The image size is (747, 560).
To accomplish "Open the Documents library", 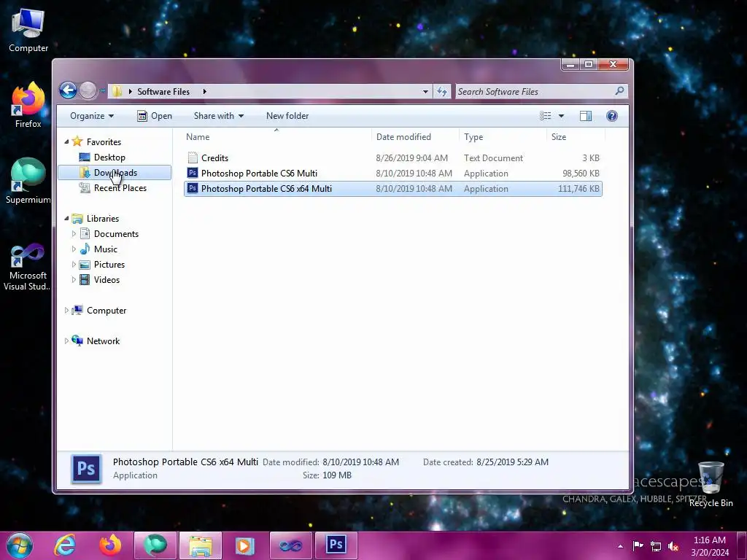I will [x=116, y=234].
